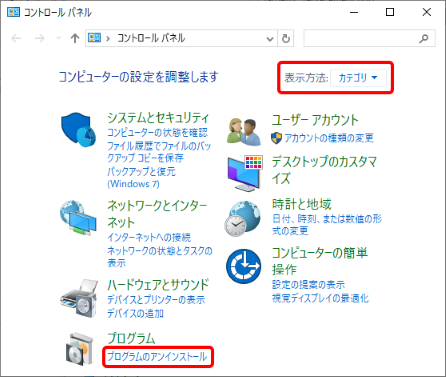Screen dimensions: 446x377
Task: Open ネットワークの状態とタスクの表示 link
Action: coord(160,257)
